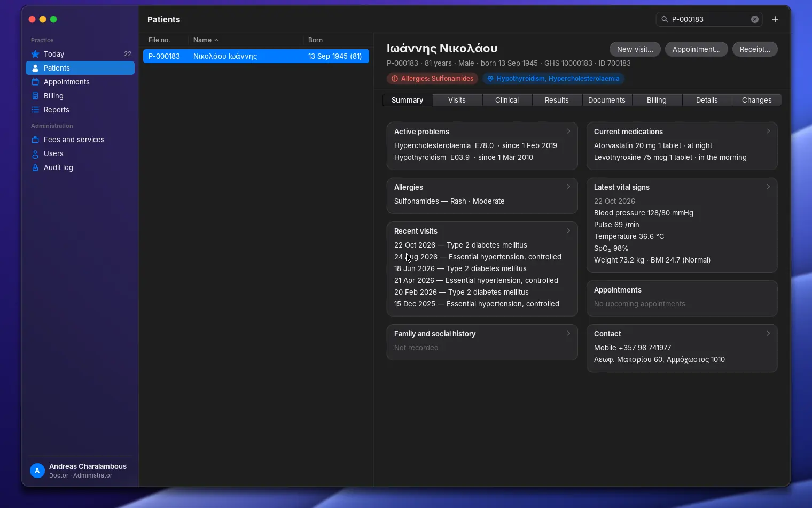Open Recent visits via its chevron
812x508 pixels.
coord(568,230)
